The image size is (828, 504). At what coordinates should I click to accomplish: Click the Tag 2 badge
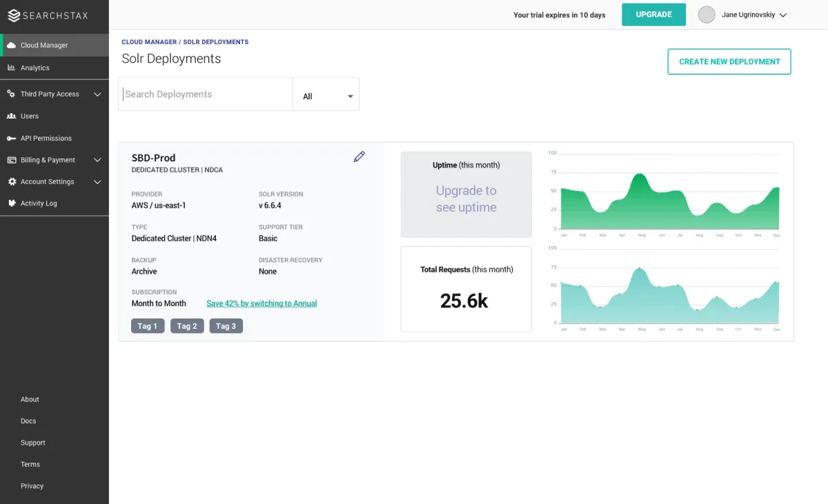[187, 326]
